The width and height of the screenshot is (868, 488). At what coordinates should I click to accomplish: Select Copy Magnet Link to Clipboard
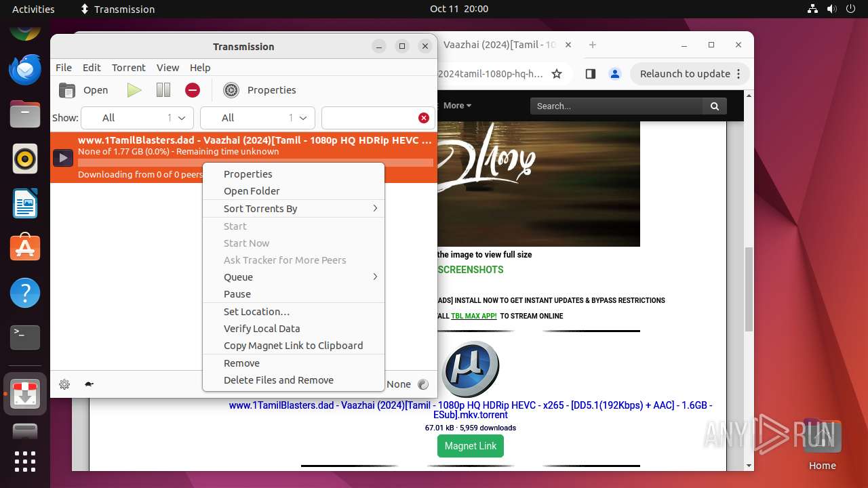pyautogui.click(x=294, y=346)
